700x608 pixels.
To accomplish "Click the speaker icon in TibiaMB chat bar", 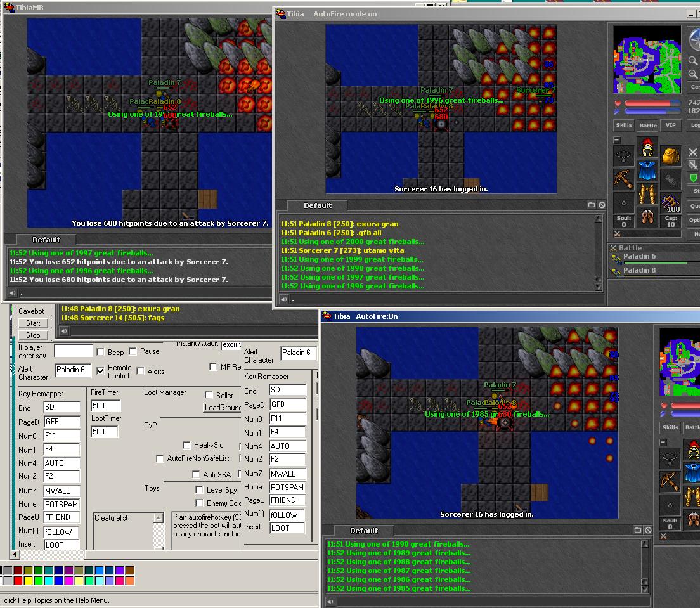I will tap(13, 293).
